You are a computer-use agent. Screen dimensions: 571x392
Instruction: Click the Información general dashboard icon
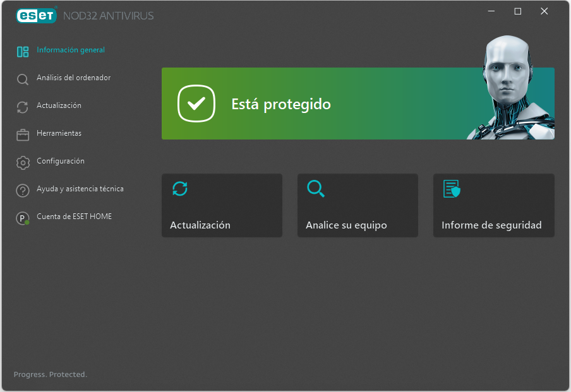point(23,52)
